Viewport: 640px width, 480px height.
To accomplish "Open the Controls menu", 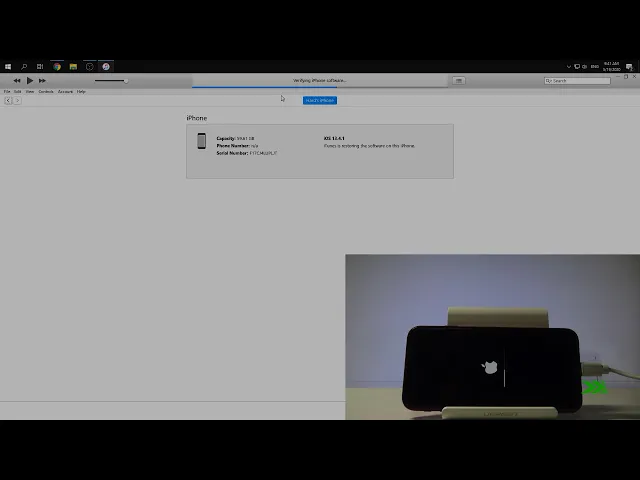I will click(x=46, y=92).
